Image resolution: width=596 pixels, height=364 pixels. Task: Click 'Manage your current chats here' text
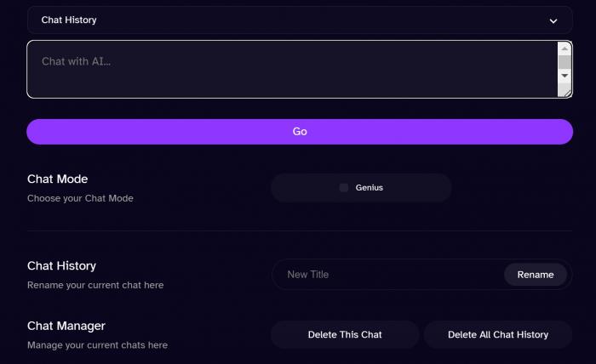pyautogui.click(x=97, y=344)
